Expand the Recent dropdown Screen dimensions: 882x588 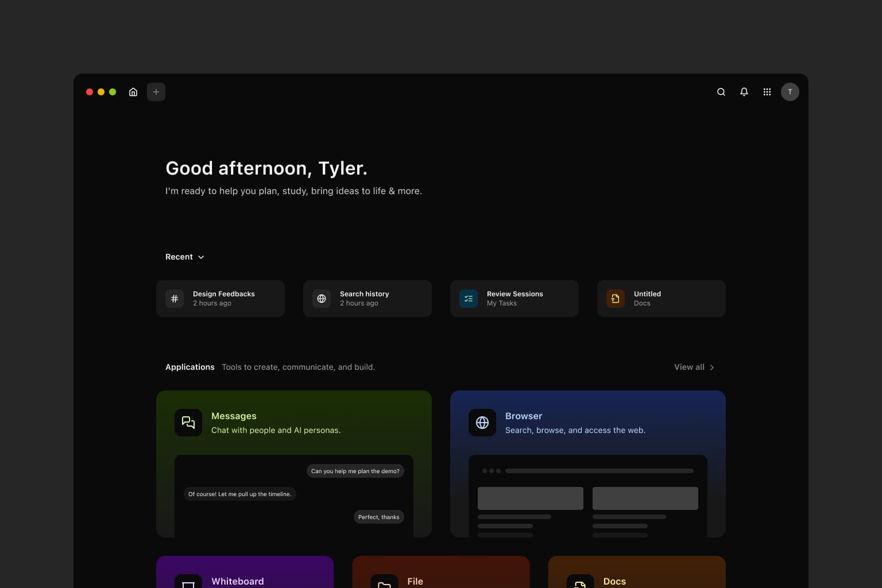pyautogui.click(x=184, y=257)
